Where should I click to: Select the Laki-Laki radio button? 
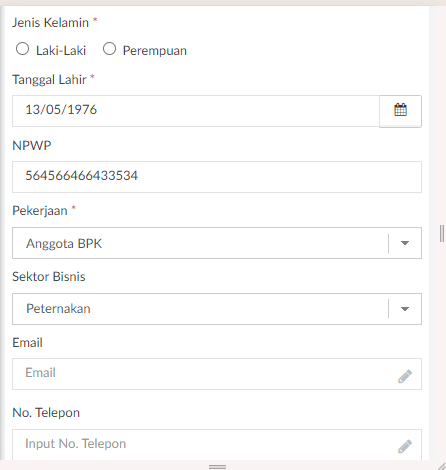(22, 49)
